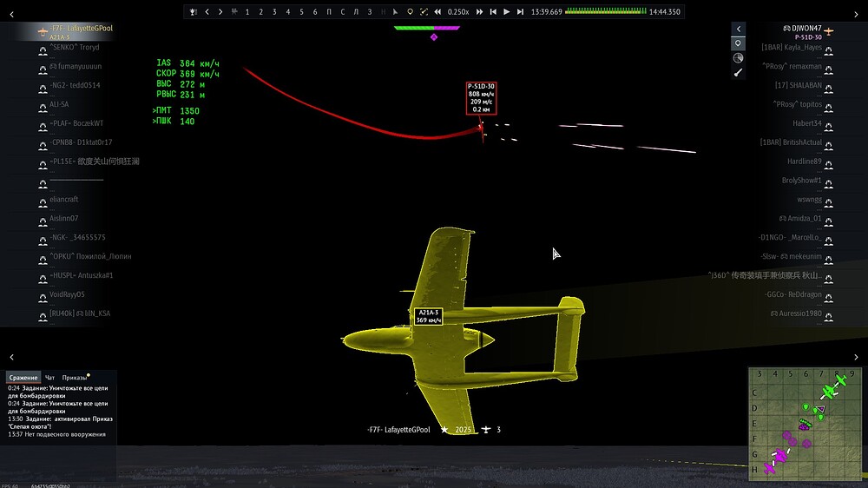Jump to replay start
Screen dimensions: 868x488
493,11
